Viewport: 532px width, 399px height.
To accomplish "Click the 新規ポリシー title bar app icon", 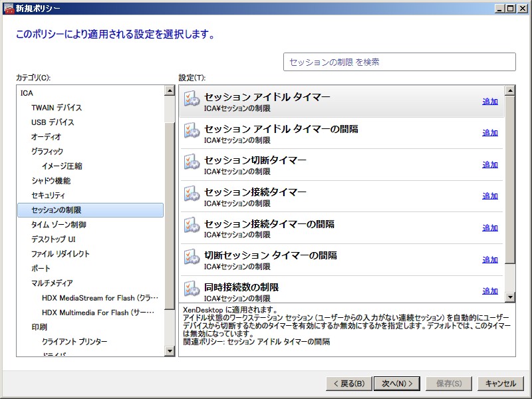I will click(8, 8).
